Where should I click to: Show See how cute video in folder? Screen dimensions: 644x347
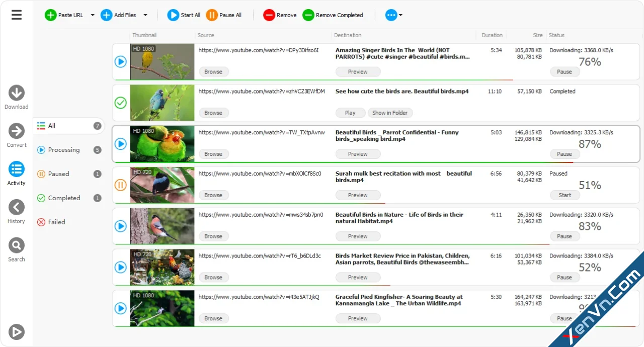click(390, 113)
